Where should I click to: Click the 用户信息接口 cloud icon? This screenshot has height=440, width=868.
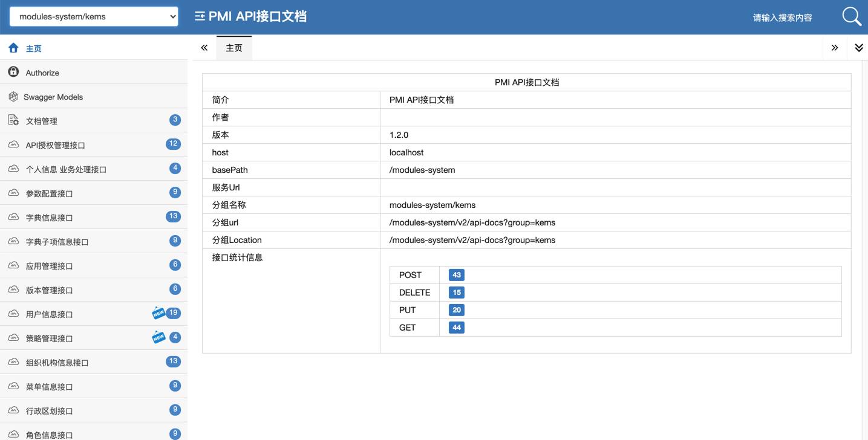click(x=13, y=314)
